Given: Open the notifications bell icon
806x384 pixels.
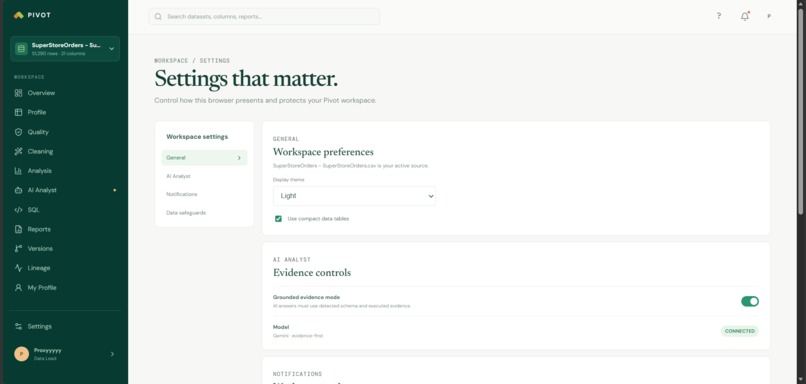Looking at the screenshot, I should point(744,16).
